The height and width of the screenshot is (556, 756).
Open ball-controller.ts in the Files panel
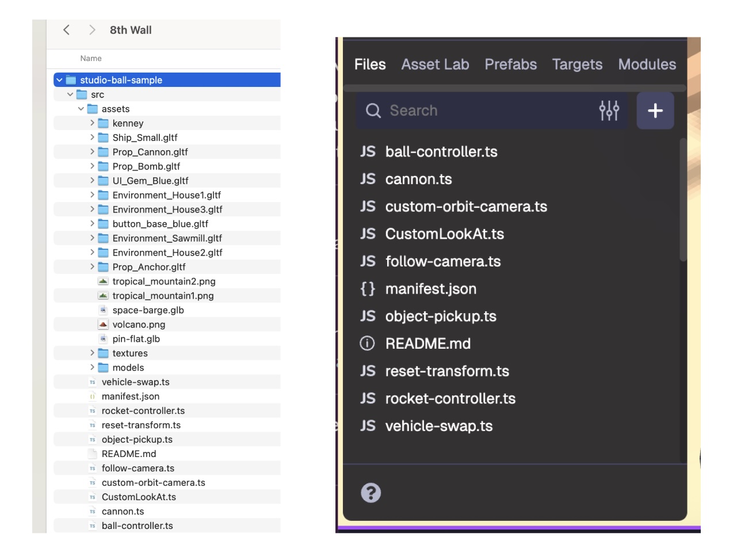[441, 152]
